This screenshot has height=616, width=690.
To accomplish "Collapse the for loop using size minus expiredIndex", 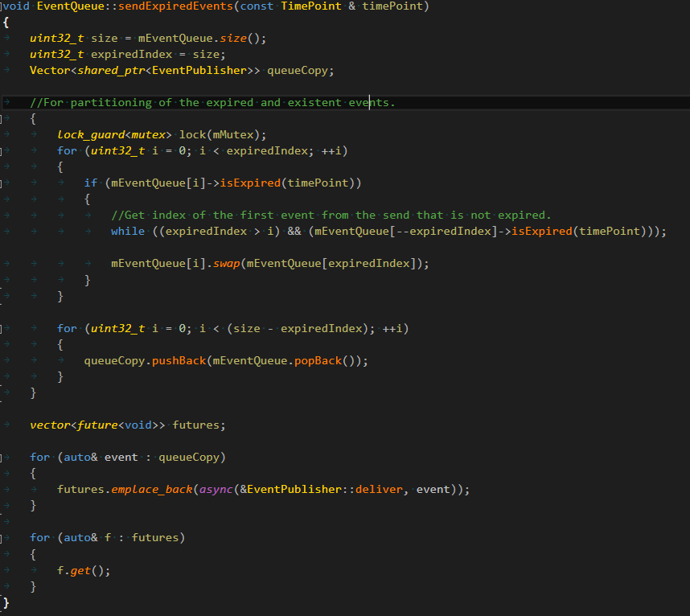I will pyautogui.click(x=2, y=328).
